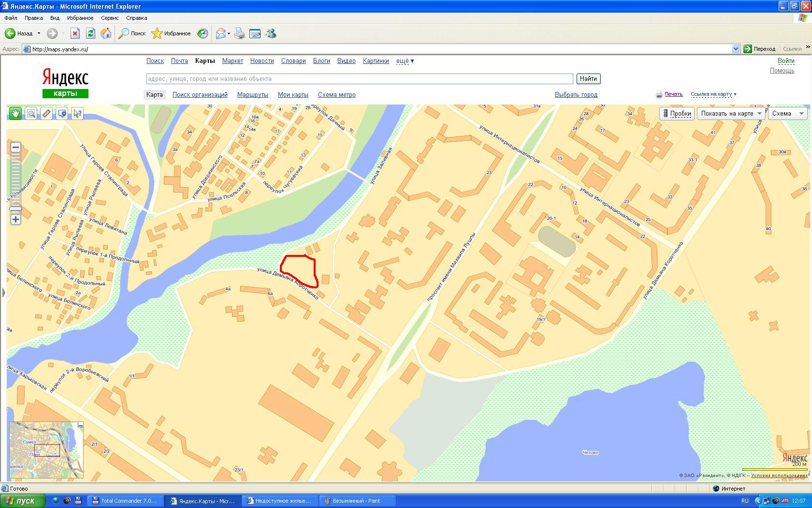Click the printer icon in browser toolbar
Screen dimensions: 812x508
[x=240, y=33]
